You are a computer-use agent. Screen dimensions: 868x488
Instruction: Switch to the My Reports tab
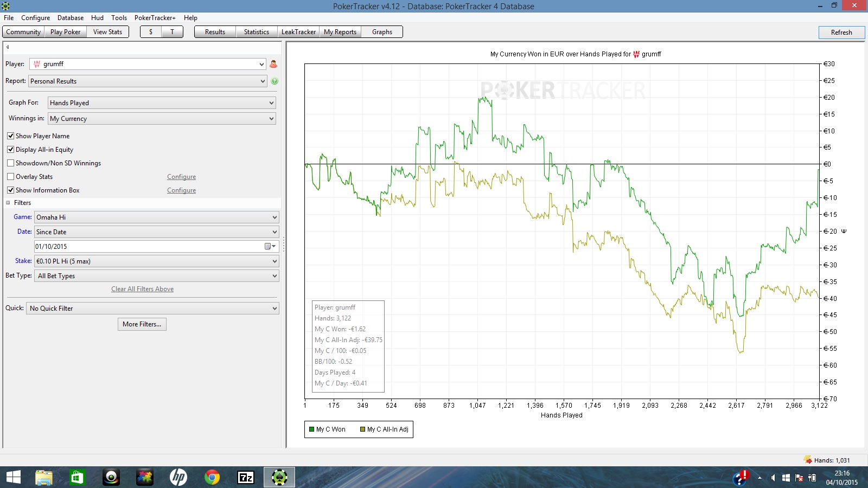pyautogui.click(x=340, y=32)
